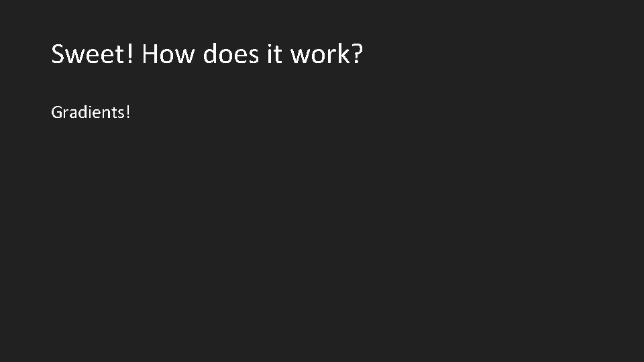Click the capital "G" in "Gradients!"
The image size is (644, 362).
(56, 112)
